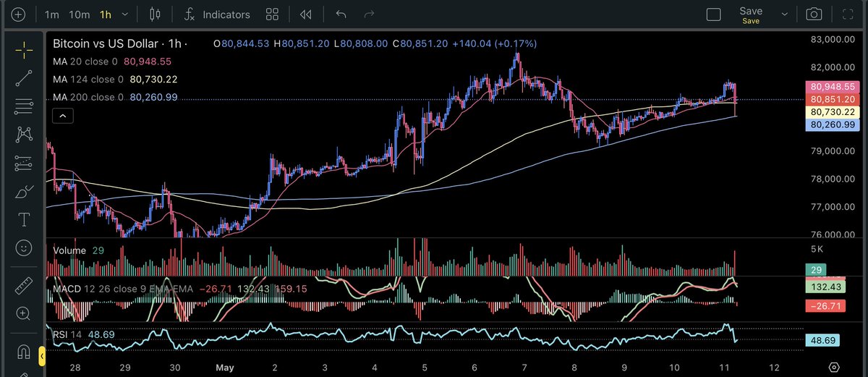The width and height of the screenshot is (868, 377).
Task: Select the ruler measure tool
Action: point(24,285)
